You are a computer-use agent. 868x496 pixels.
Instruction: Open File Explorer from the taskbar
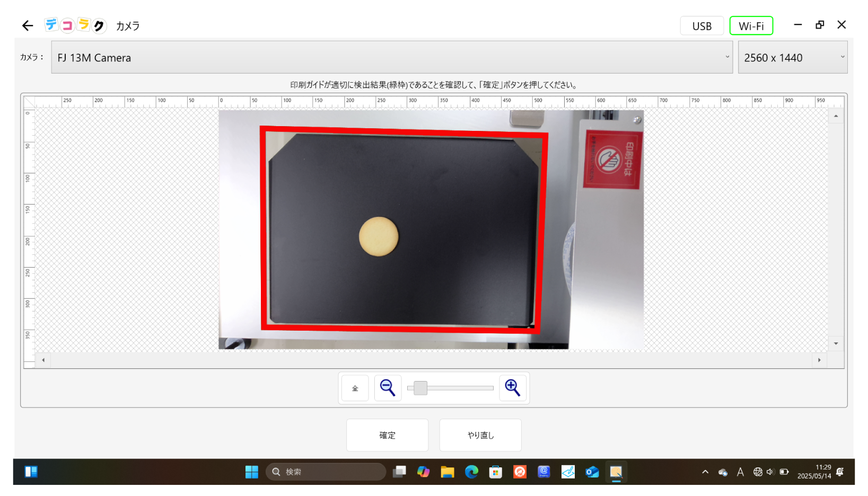click(x=448, y=472)
